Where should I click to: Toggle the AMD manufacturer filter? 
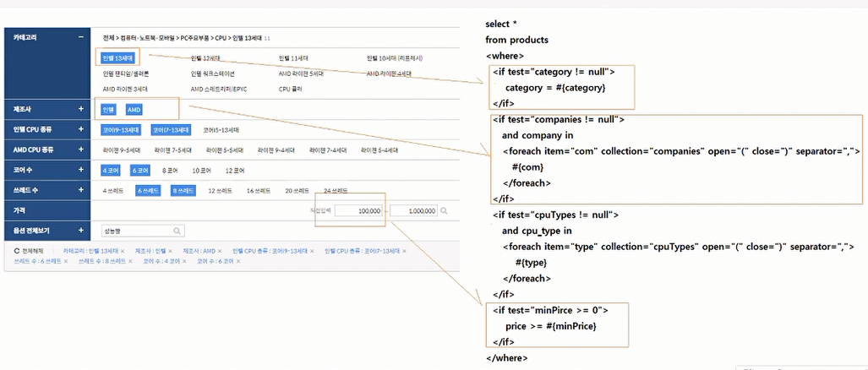point(134,110)
